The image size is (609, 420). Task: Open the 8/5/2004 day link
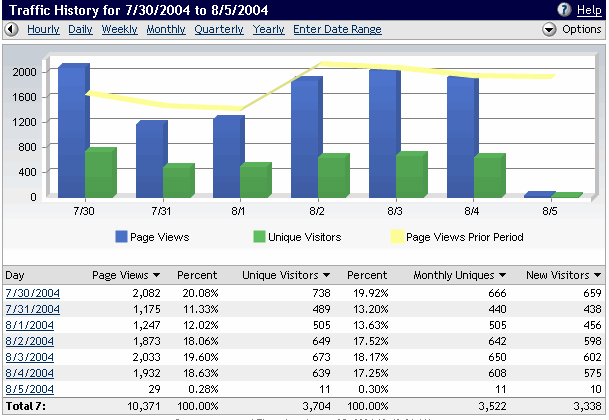[30, 389]
